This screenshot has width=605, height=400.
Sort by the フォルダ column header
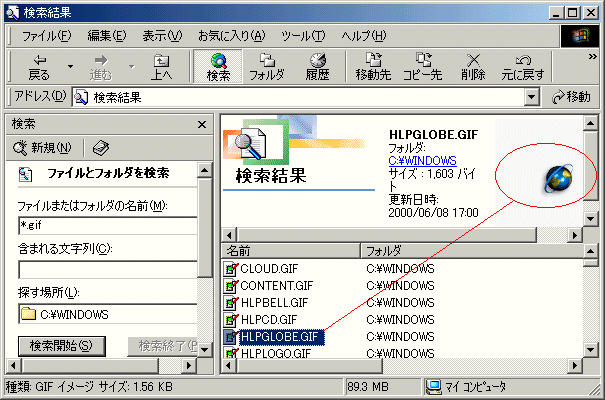[x=472, y=251]
